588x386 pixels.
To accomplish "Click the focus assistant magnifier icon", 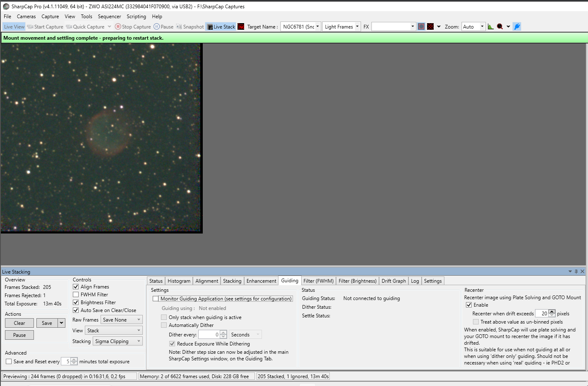I will [x=500, y=26].
